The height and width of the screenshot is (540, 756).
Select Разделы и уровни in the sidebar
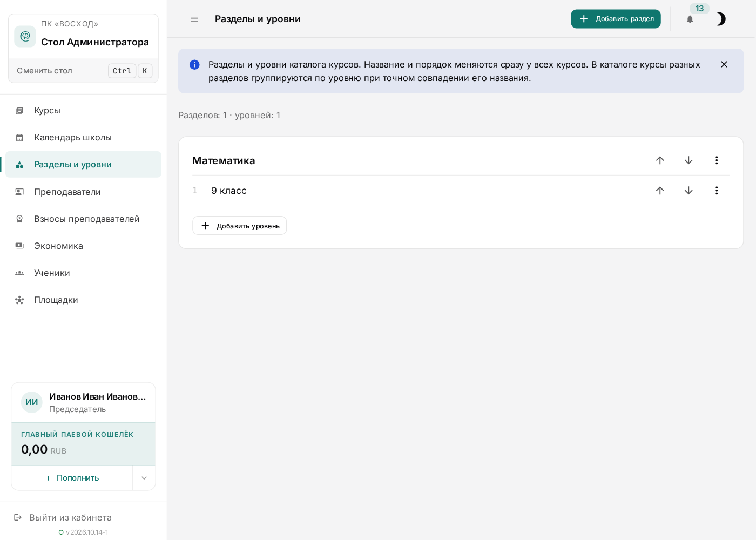(83, 164)
